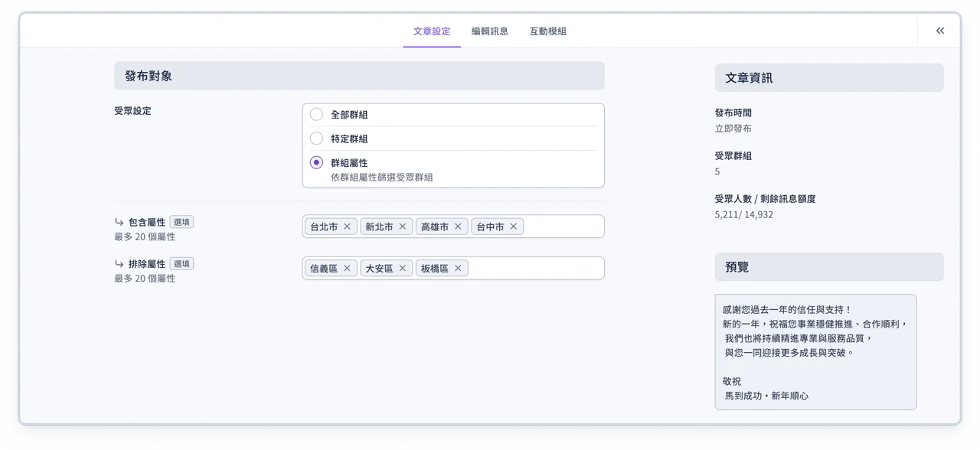Screen dimensions: 980x450
Task: Open the 互動模組 tab
Action: pos(548,31)
